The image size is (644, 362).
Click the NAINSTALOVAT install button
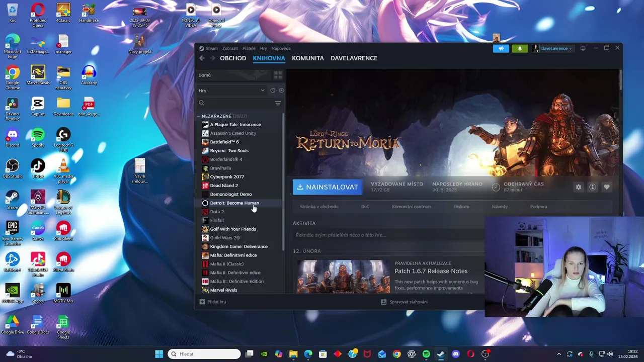click(328, 187)
